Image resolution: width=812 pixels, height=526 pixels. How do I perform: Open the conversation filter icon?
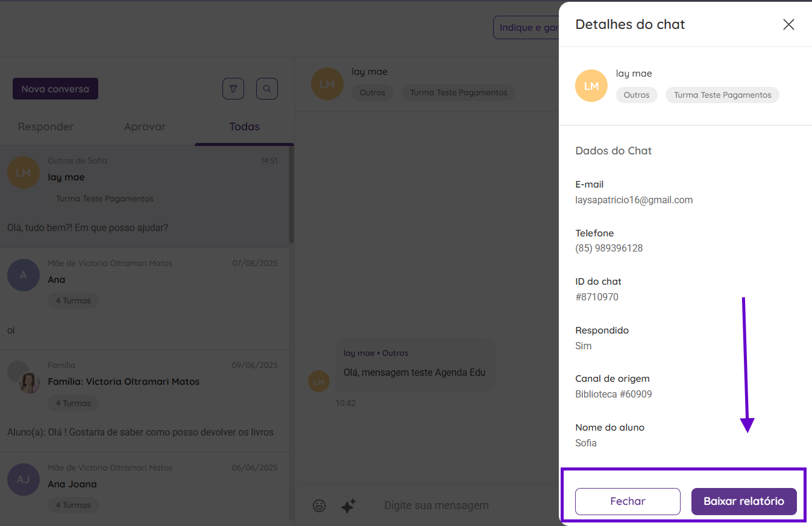tap(233, 89)
